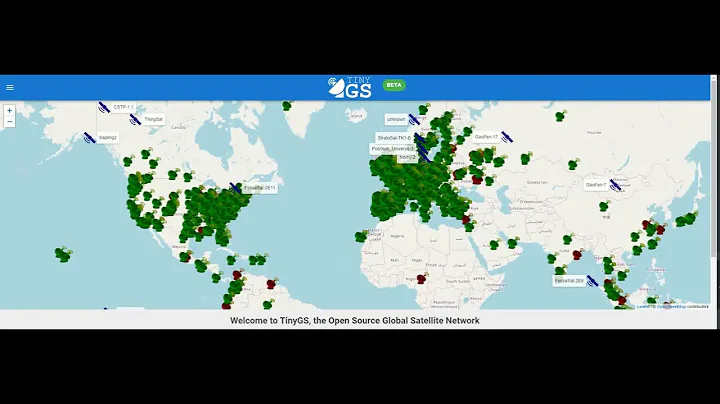720x404 pixels.
Task: Select the unknown satellite icon
Action: click(414, 119)
